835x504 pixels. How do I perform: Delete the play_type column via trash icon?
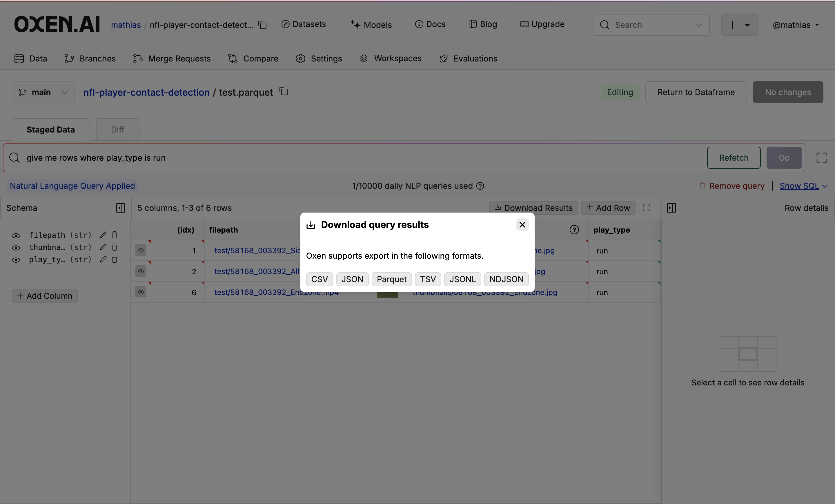(x=115, y=260)
